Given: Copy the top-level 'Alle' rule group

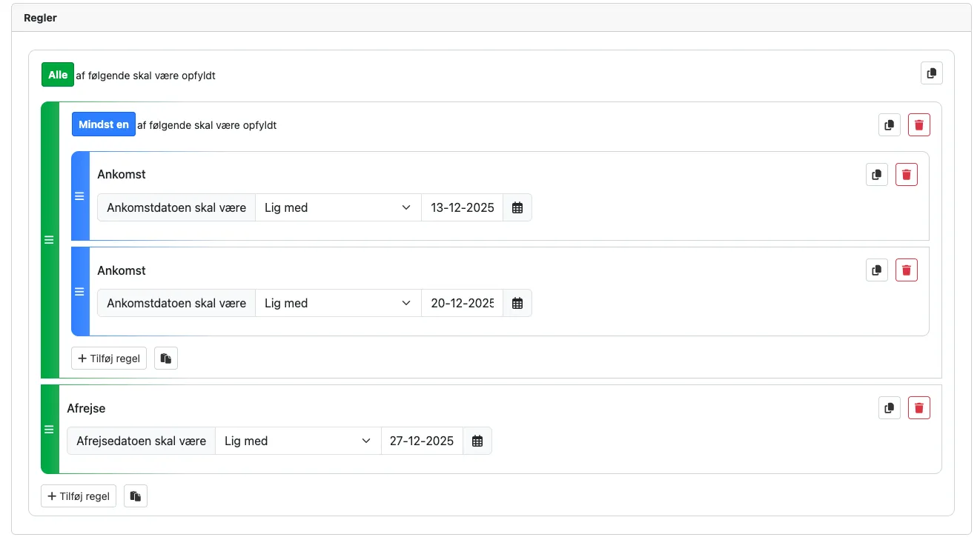Looking at the screenshot, I should click(931, 73).
